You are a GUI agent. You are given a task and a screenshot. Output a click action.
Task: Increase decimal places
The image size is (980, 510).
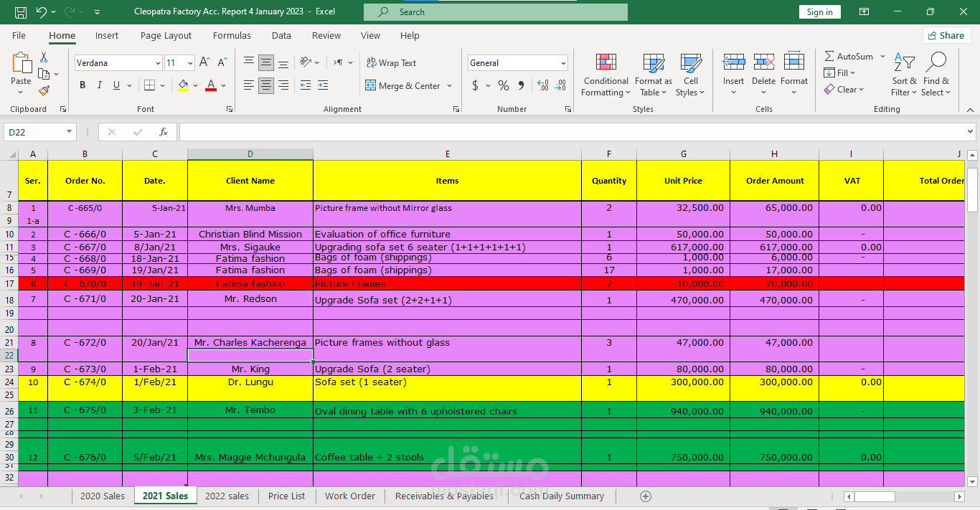pyautogui.click(x=542, y=85)
